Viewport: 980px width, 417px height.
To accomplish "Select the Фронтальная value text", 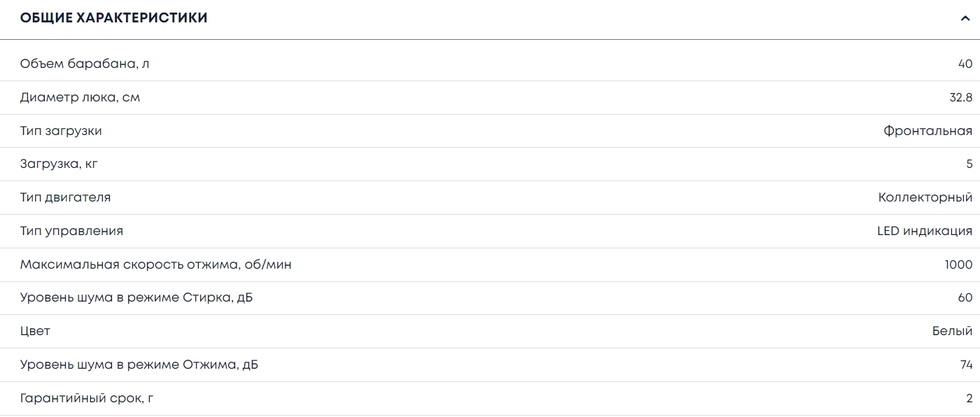I will (x=927, y=131).
